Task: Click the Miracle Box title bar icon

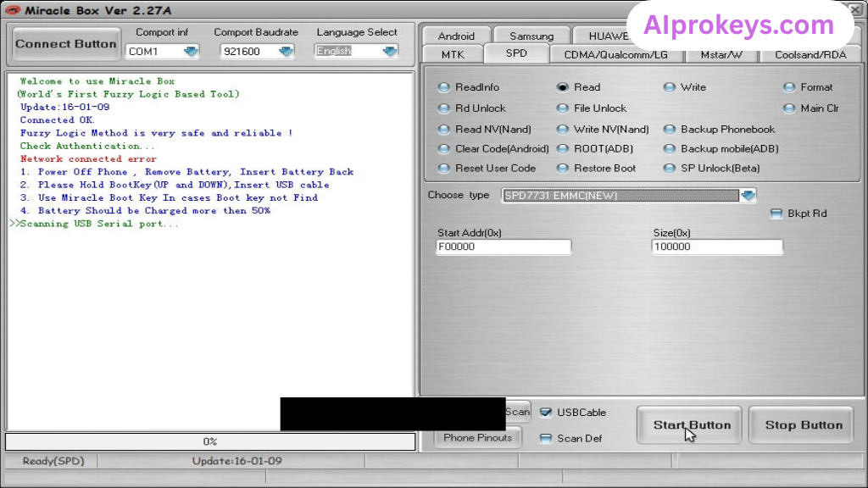Action: pos(12,10)
